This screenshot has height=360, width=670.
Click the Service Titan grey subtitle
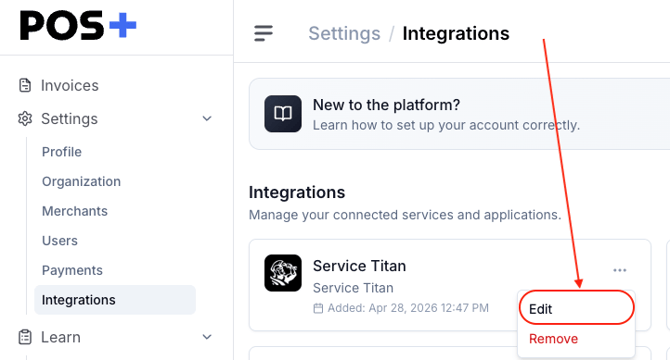[x=353, y=288]
